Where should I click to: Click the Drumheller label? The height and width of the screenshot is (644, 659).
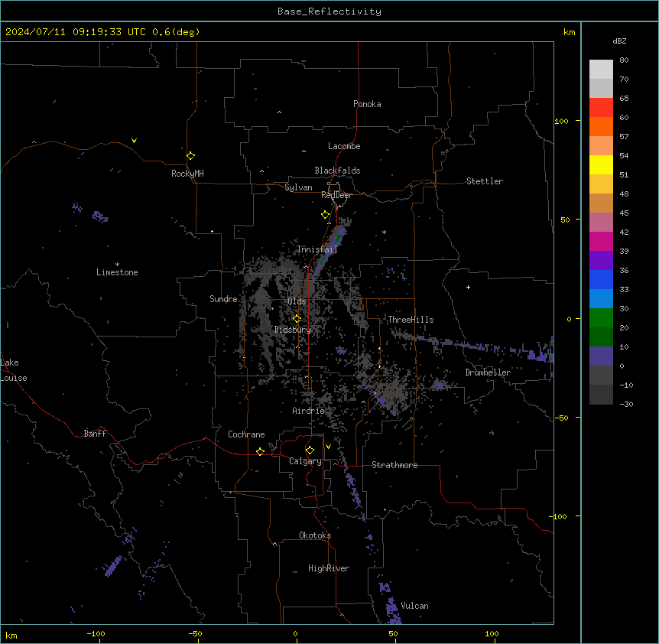click(x=488, y=372)
